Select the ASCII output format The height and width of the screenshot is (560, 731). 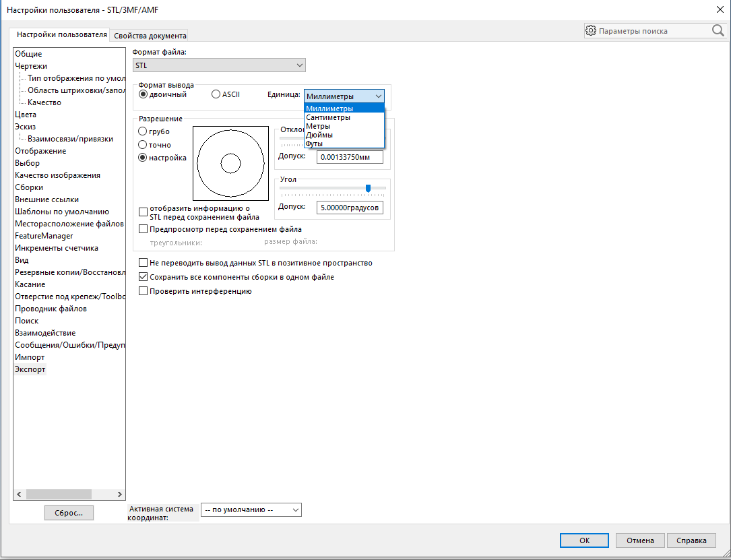216,94
